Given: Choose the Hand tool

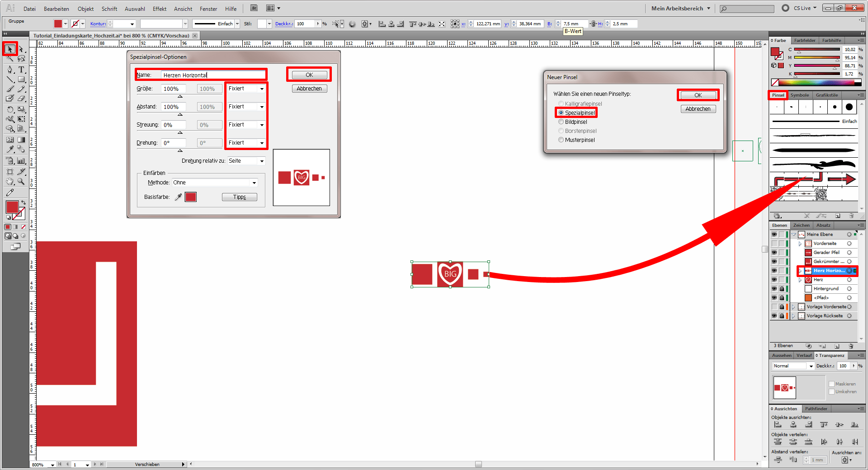Looking at the screenshot, I should click(x=10, y=182).
